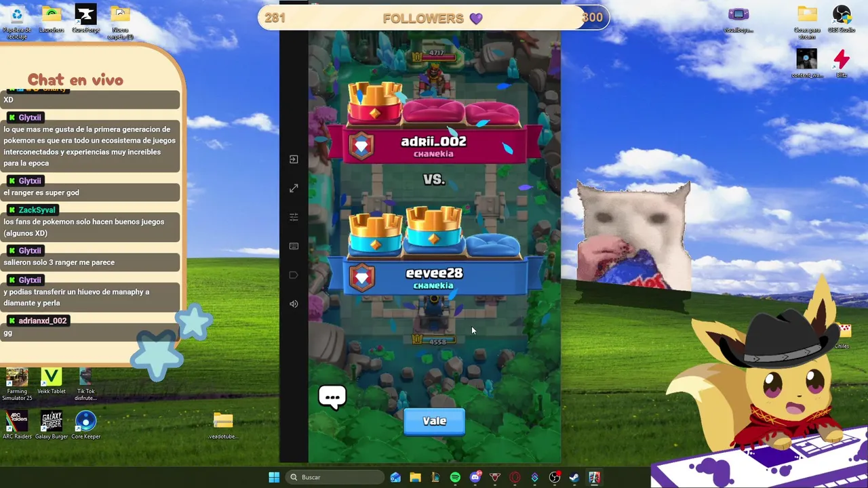Open the Windows Start menu
The image size is (868, 488).
pos(274,477)
